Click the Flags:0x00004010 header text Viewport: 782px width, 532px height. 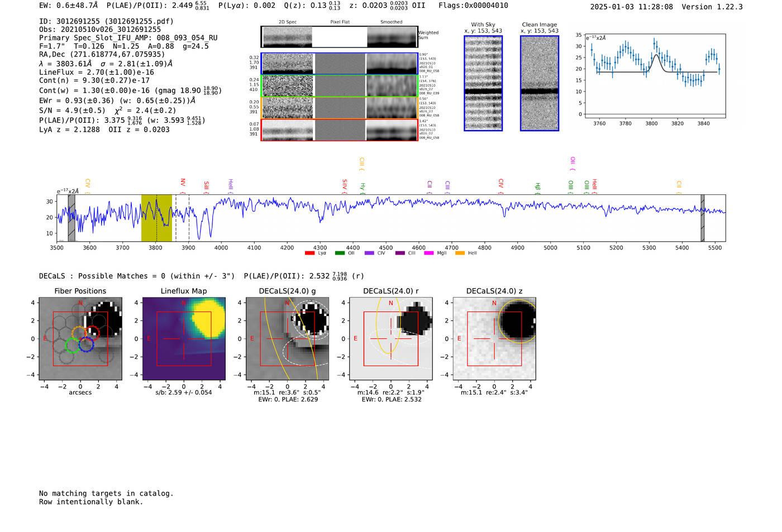point(473,6)
